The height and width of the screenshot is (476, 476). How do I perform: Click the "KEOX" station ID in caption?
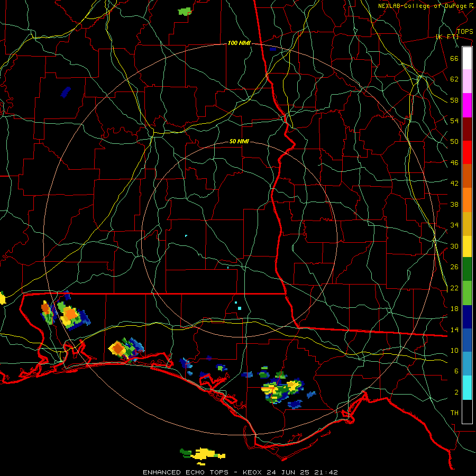(253, 472)
